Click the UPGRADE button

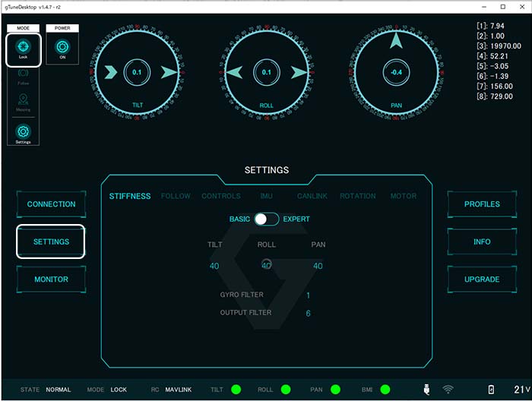pyautogui.click(x=482, y=279)
